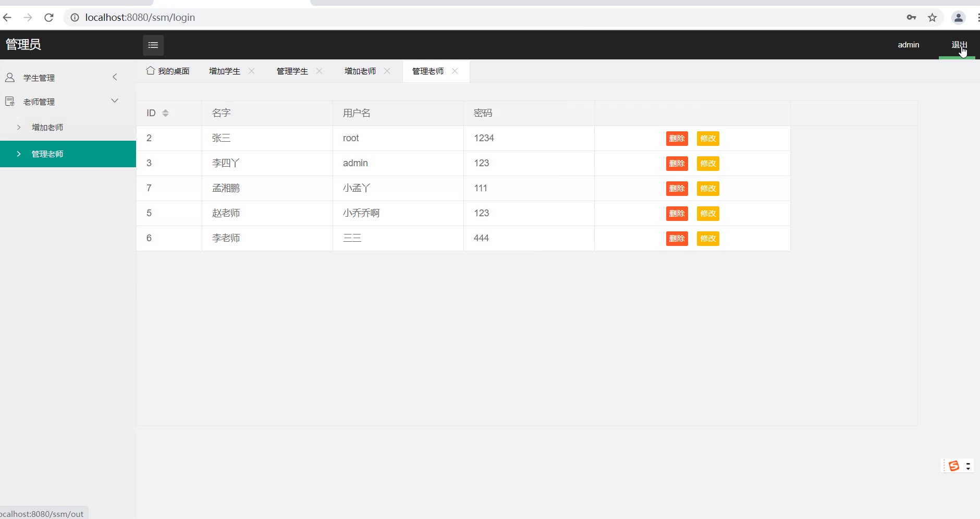Delete teacher 孟湘鹏 with the 删除 button
The width and height of the screenshot is (980, 519).
point(677,189)
